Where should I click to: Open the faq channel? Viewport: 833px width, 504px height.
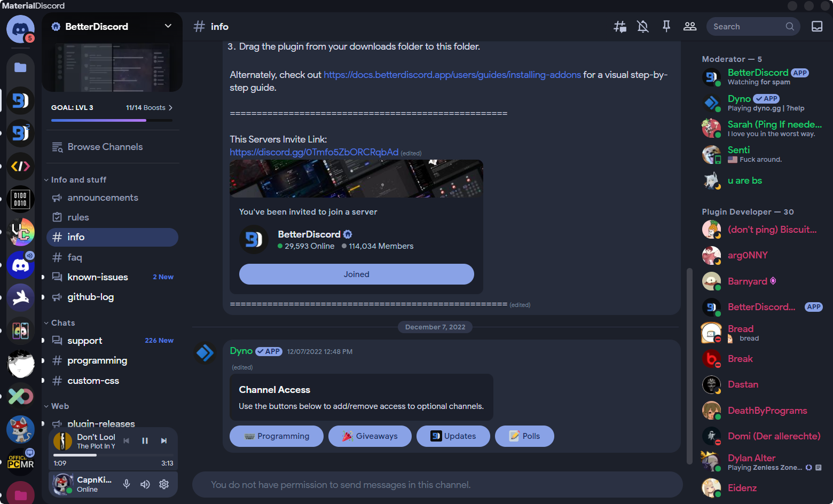[x=112, y=257]
